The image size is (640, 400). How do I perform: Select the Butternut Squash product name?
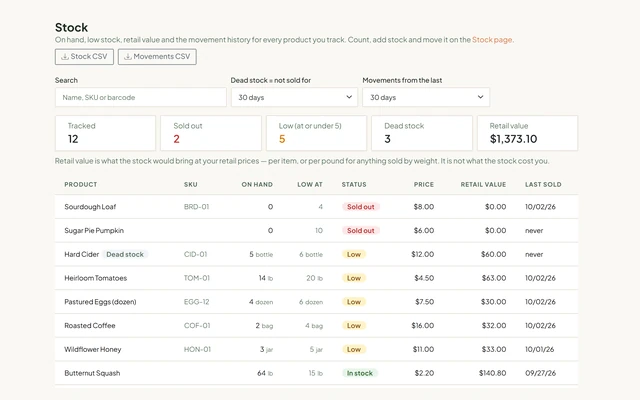92,373
